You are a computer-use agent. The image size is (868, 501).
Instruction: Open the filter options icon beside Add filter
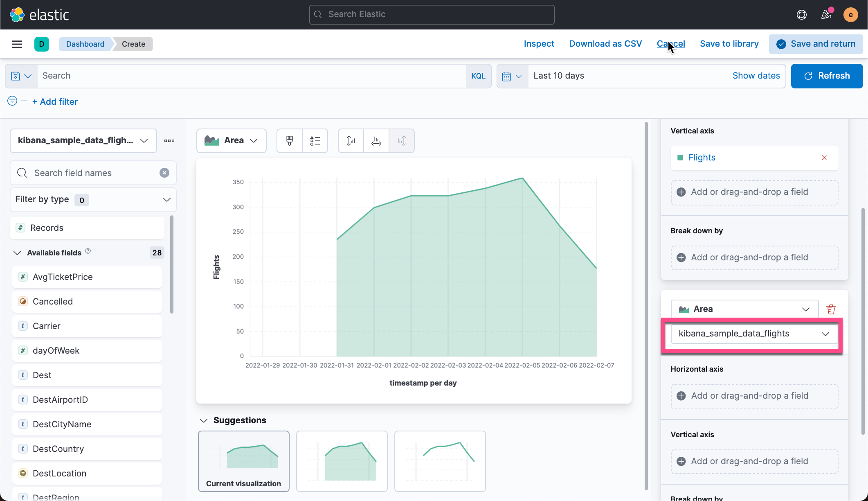point(12,101)
